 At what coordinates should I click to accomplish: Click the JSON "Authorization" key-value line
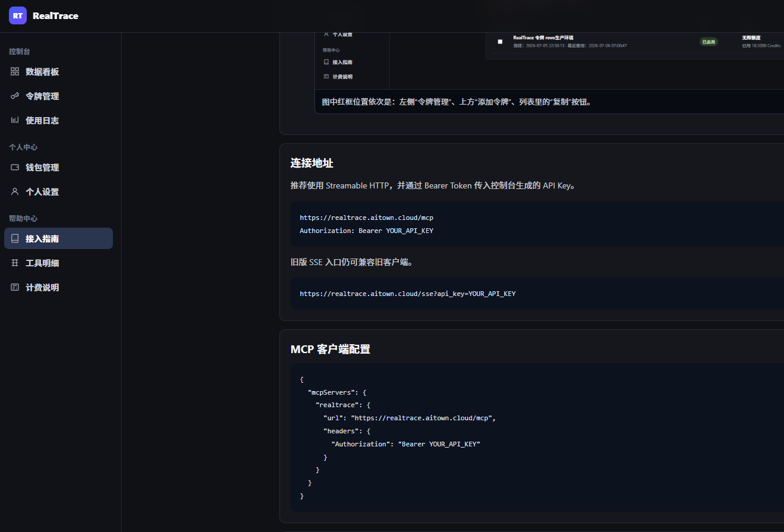tap(405, 444)
